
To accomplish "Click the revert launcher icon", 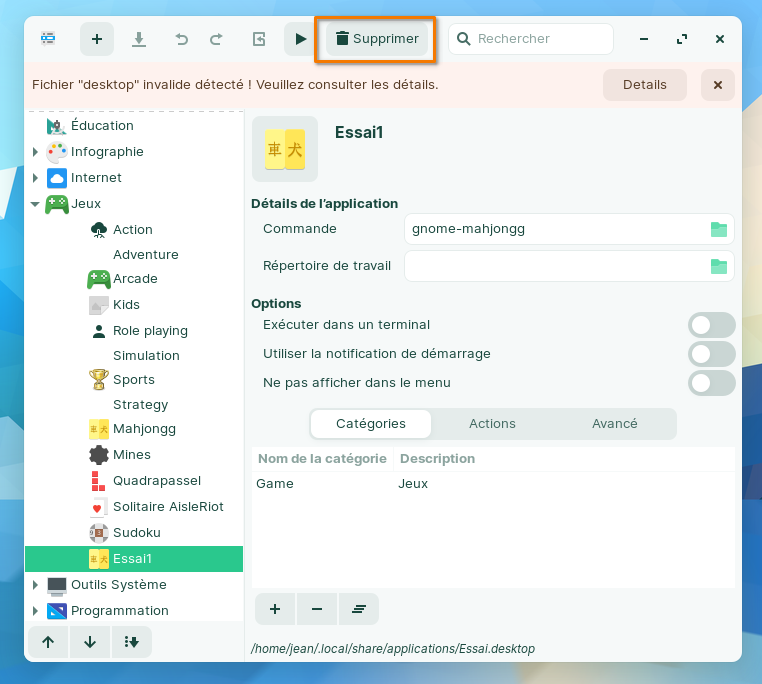I will [x=259, y=39].
